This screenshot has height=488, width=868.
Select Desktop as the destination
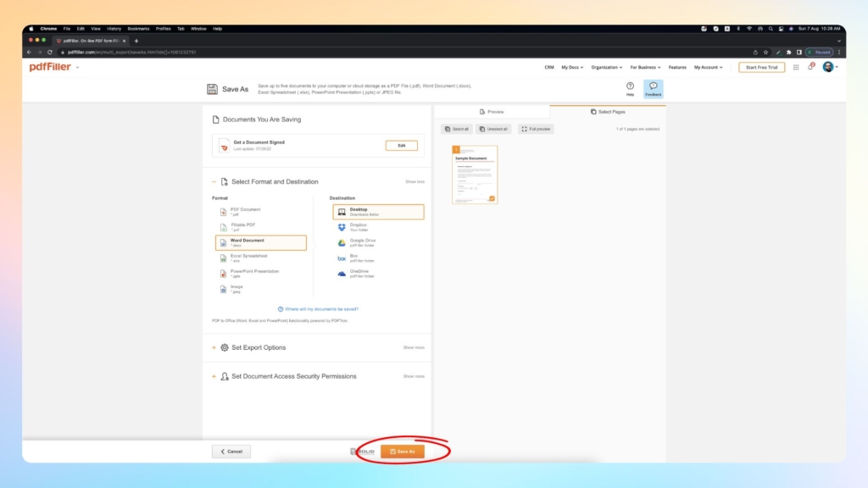coord(378,212)
